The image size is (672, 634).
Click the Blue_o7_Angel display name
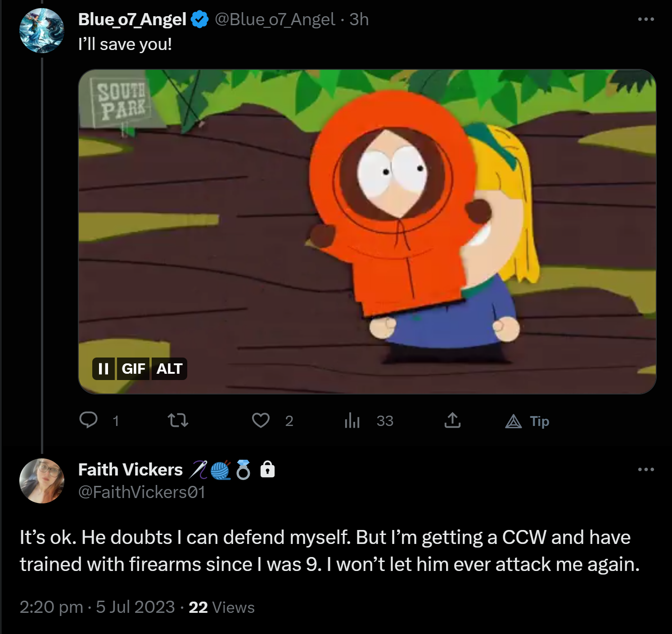click(x=132, y=19)
